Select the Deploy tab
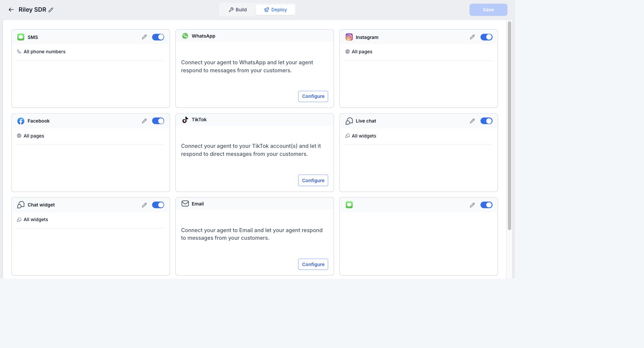Viewport: 644px width, 348px height. 275,10
